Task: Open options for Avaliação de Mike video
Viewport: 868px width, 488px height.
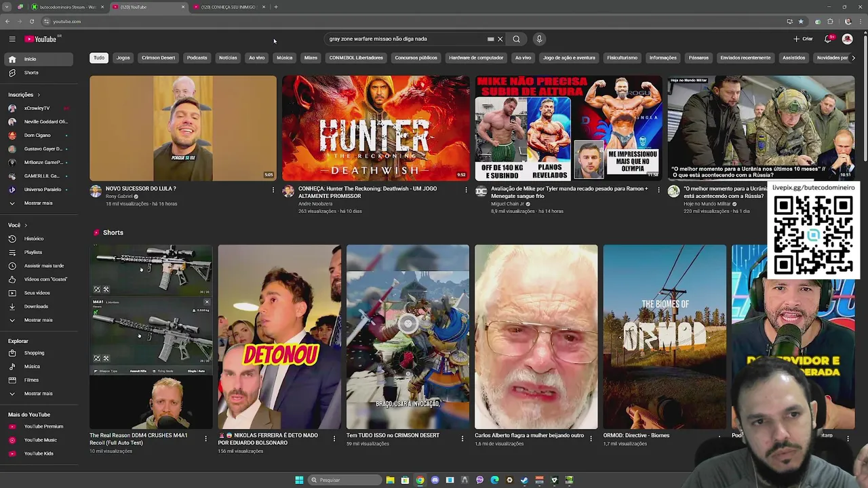Action: point(658,190)
